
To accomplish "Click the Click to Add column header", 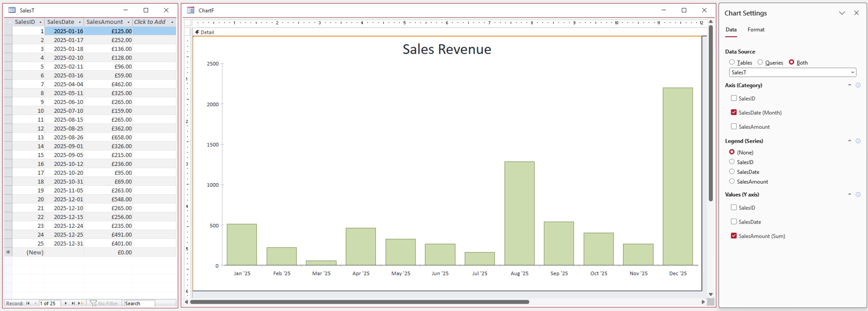I will pos(150,22).
